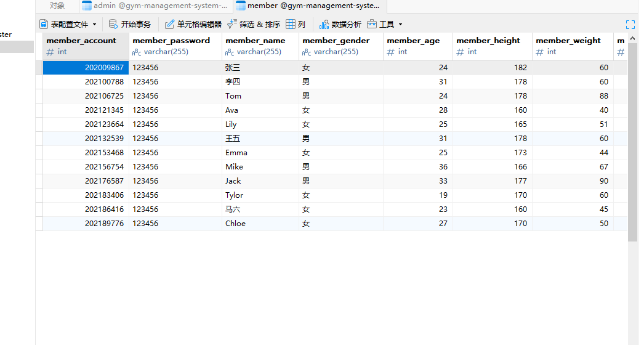Select account cell 202176587
Viewport: 644px width, 345px height.
point(86,181)
